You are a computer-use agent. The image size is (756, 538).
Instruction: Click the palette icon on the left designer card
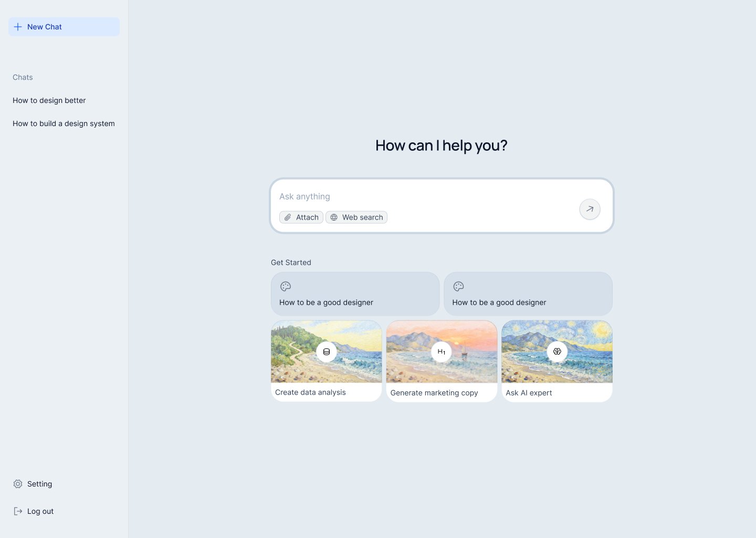pos(286,286)
